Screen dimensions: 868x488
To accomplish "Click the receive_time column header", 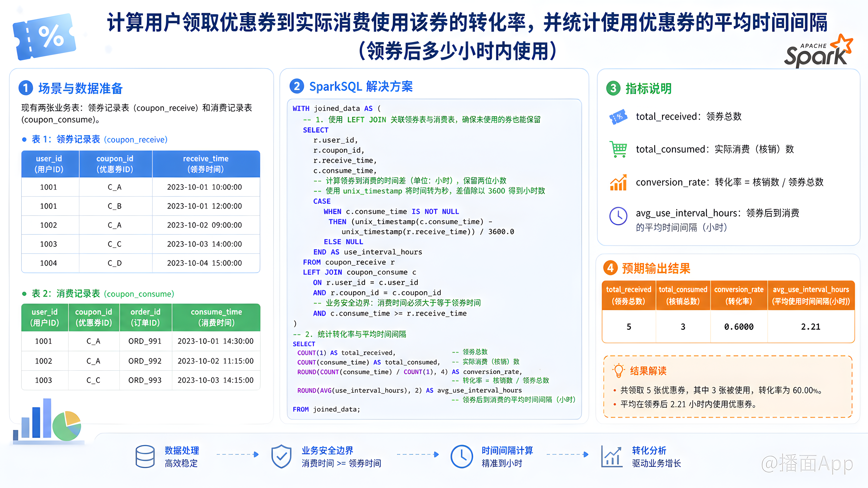I will [x=206, y=164].
